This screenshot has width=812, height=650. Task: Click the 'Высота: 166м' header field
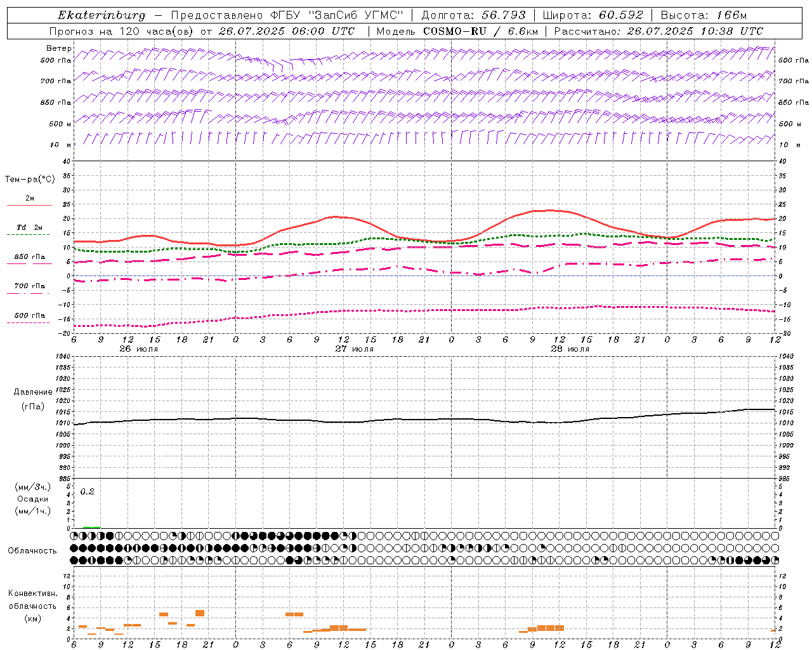click(x=704, y=15)
